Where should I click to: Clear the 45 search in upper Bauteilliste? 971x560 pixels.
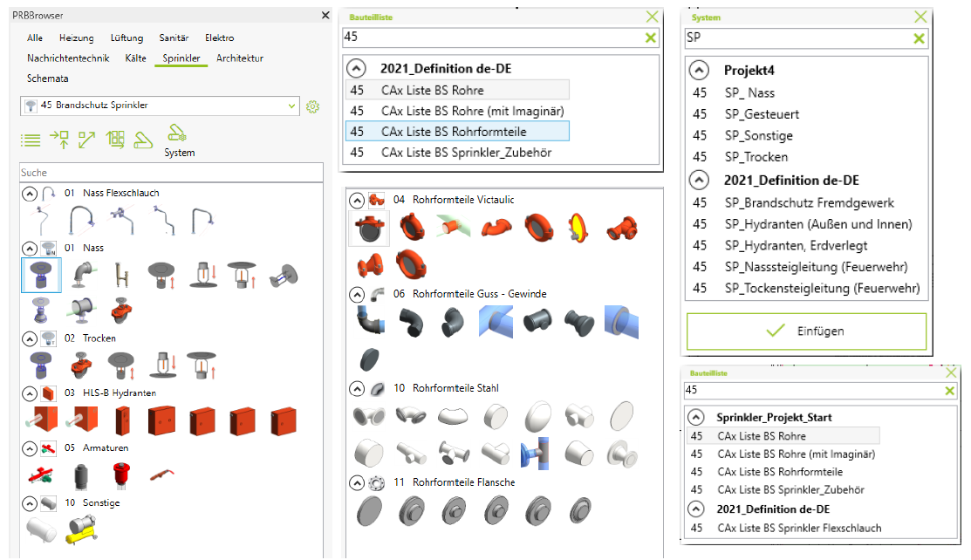click(650, 38)
